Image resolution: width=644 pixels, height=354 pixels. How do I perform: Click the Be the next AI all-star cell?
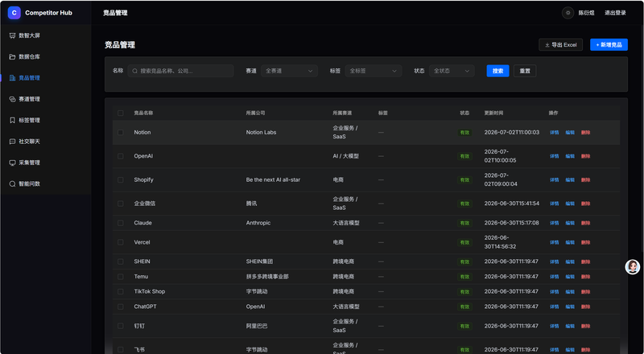coord(273,180)
